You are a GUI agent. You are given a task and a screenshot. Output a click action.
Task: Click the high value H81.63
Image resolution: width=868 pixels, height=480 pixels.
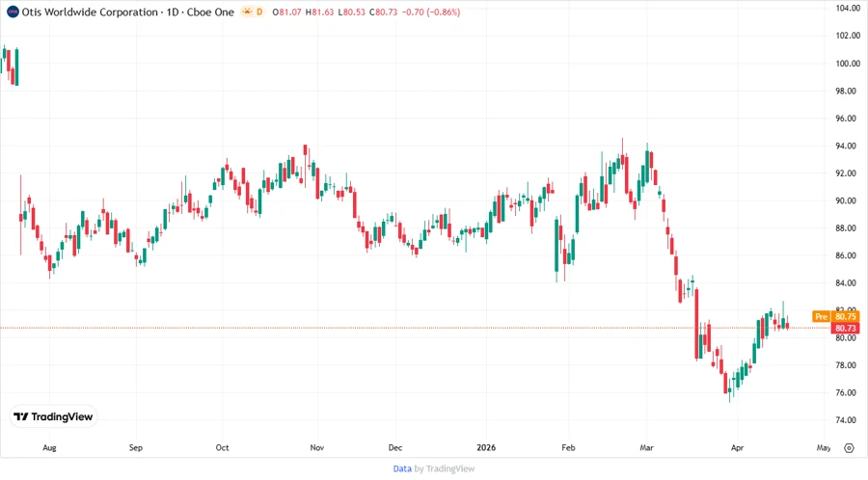coord(320,12)
